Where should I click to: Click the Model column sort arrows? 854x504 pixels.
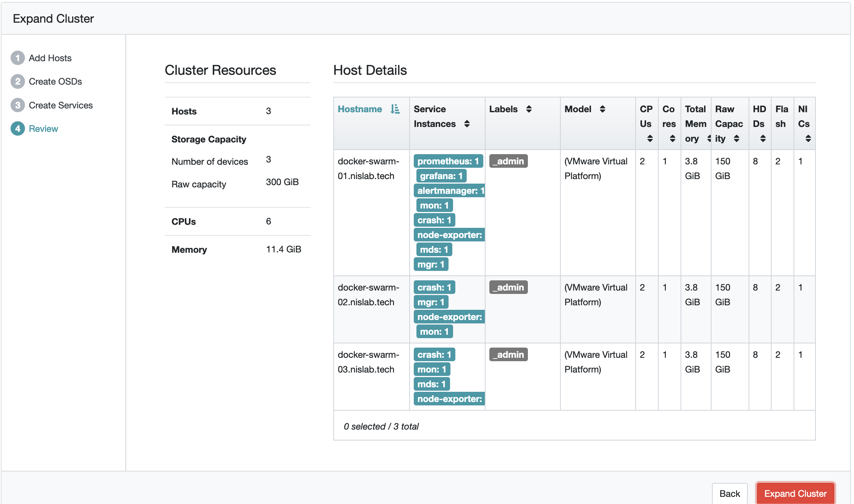point(602,109)
